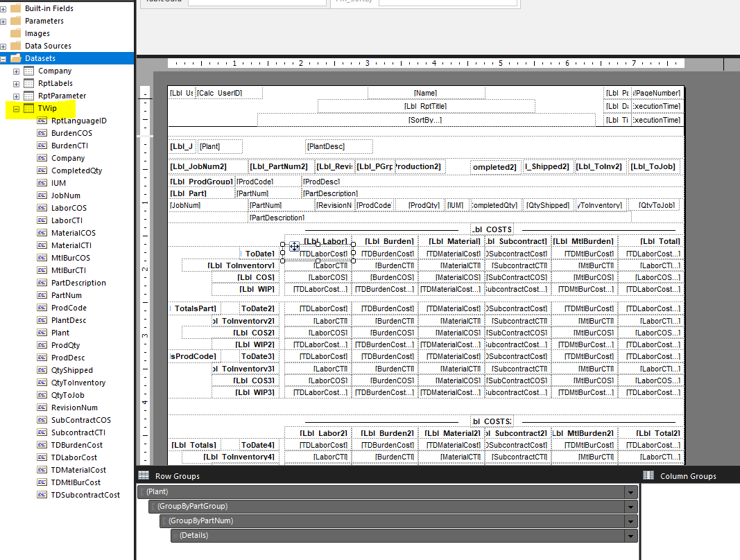Click the CompletedQty field icon
The image size is (740, 560).
pyautogui.click(x=42, y=170)
